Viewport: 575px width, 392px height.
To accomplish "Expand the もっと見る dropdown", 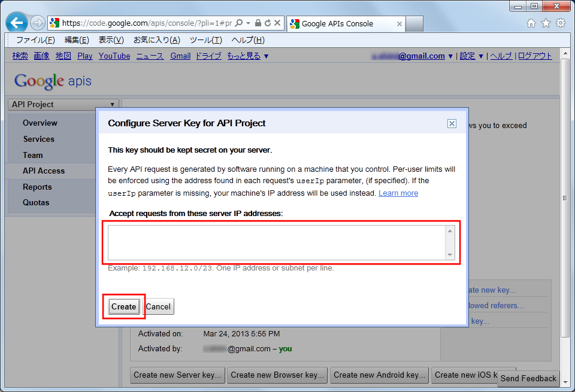I will point(248,56).
